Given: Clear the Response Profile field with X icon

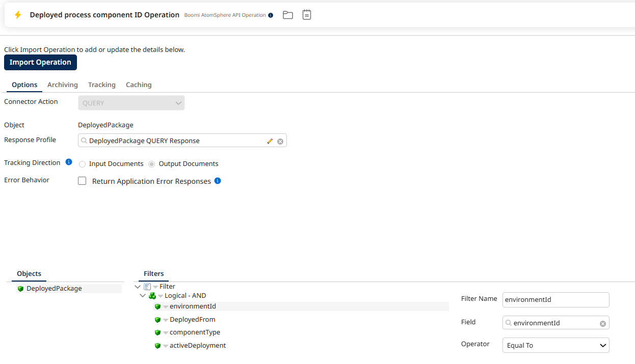Looking at the screenshot, I should (280, 141).
